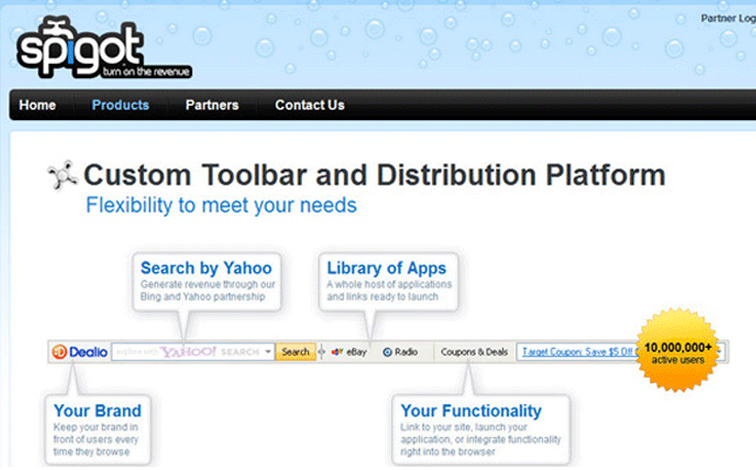This screenshot has width=756, height=470.
Task: Click the Flexibility to meet your needs subtitle
Action: 221,205
